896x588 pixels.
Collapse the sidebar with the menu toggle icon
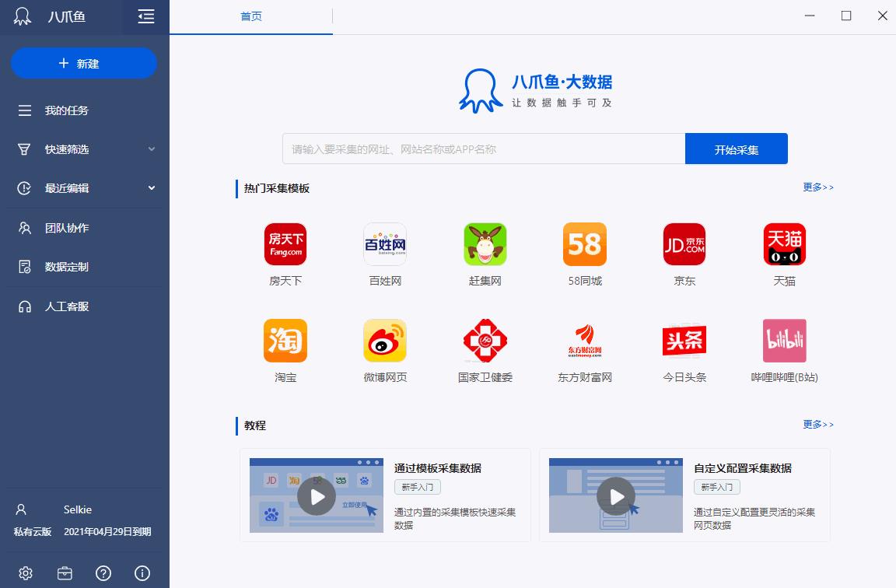[145, 16]
